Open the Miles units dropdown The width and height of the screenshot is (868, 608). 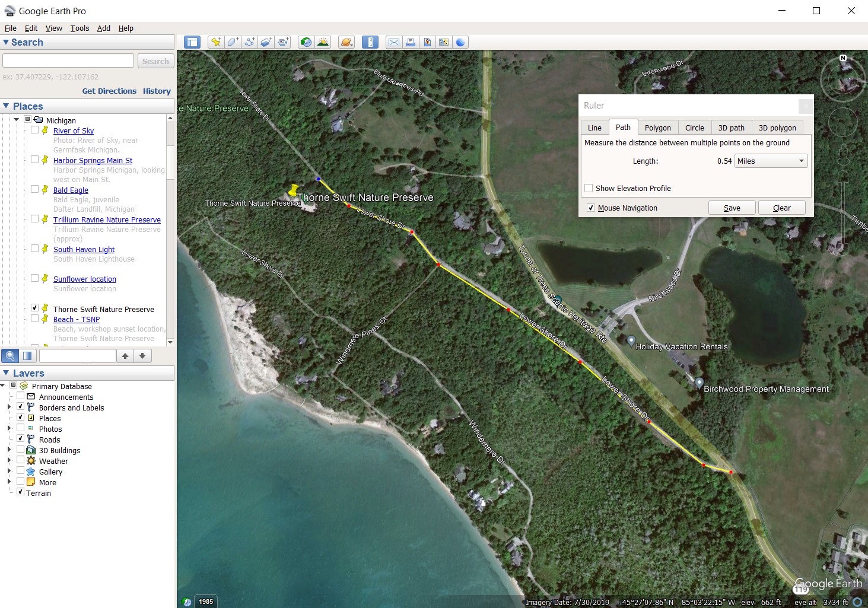click(771, 161)
